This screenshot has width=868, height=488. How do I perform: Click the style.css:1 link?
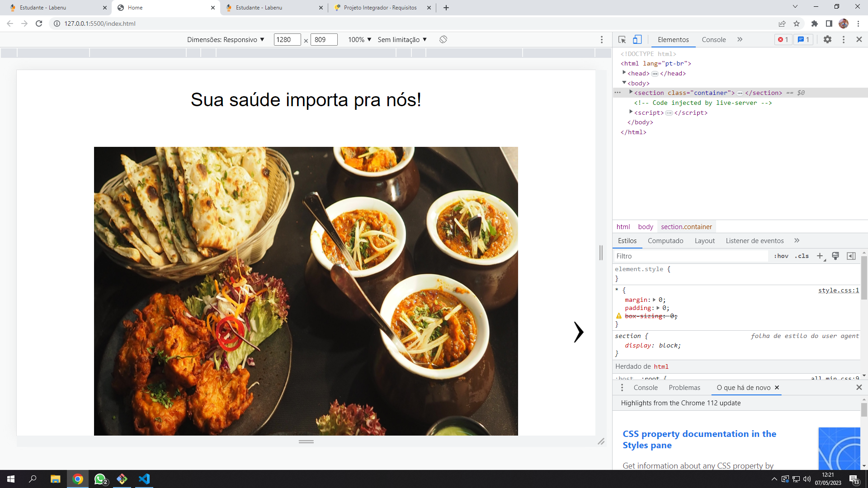(x=838, y=290)
